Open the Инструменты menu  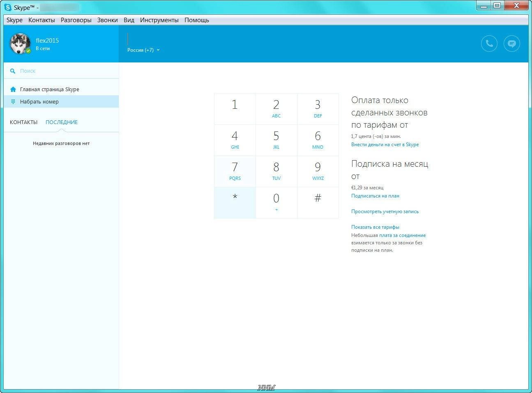click(159, 20)
